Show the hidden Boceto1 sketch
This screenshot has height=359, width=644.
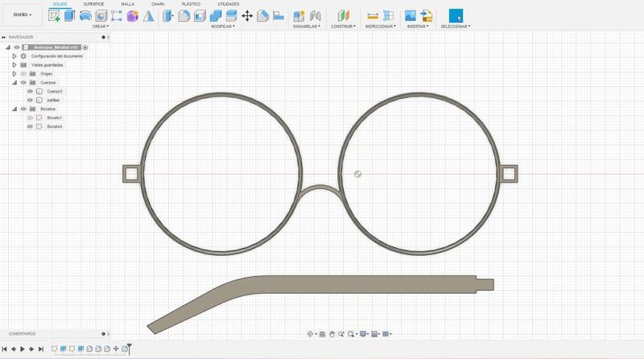click(30, 118)
